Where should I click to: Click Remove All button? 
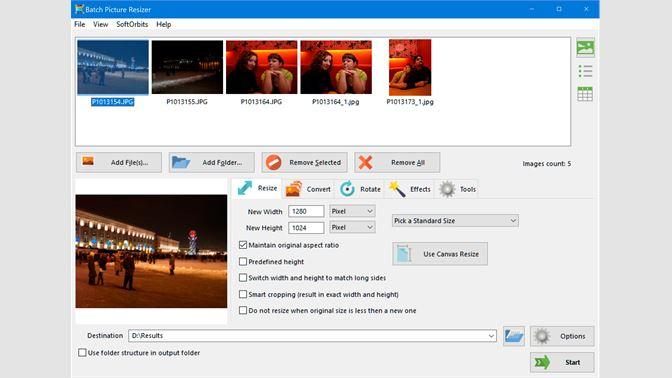point(397,162)
